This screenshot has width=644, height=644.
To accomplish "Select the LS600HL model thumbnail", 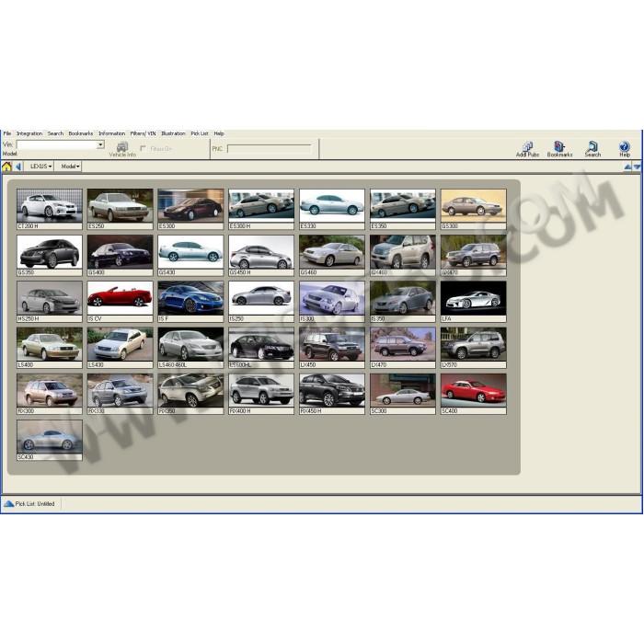I will (x=261, y=348).
